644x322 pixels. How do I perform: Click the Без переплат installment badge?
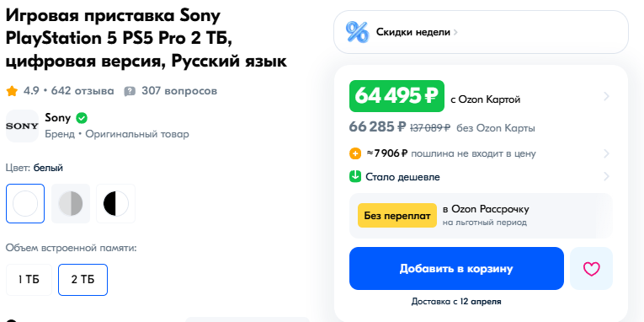coord(397,216)
